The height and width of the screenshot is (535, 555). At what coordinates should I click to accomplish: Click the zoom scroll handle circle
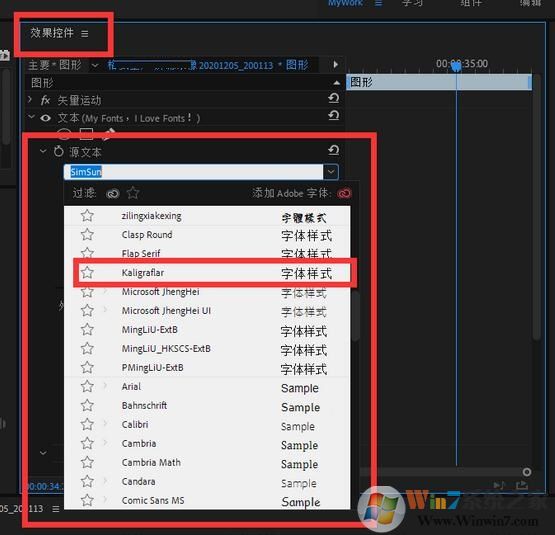pos(527,472)
